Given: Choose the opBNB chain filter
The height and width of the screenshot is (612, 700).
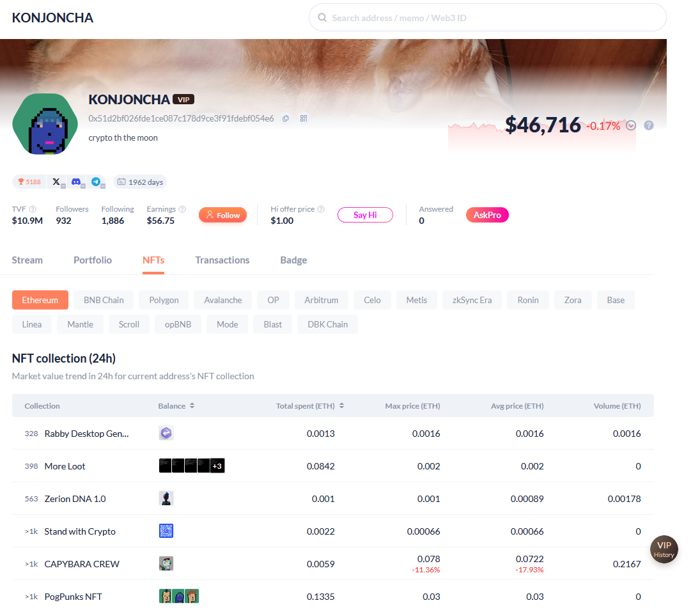Looking at the screenshot, I should 178,324.
